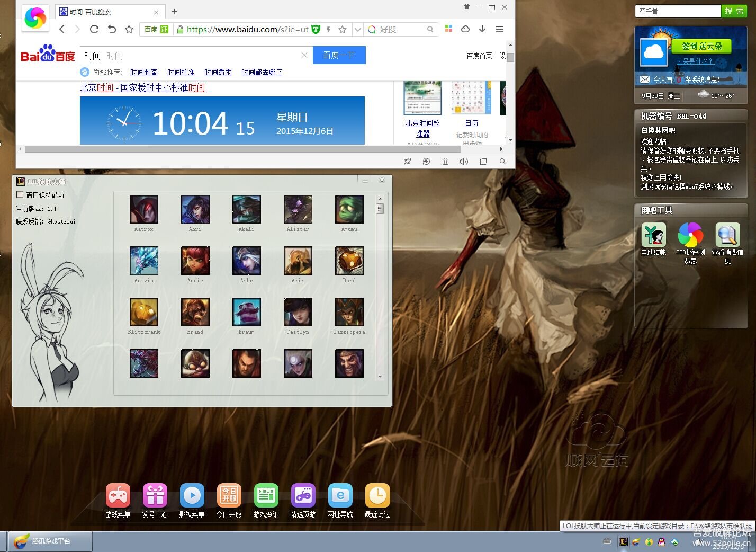Open the 游戏资讯 news icon
This screenshot has height=552, width=756.
tap(266, 496)
